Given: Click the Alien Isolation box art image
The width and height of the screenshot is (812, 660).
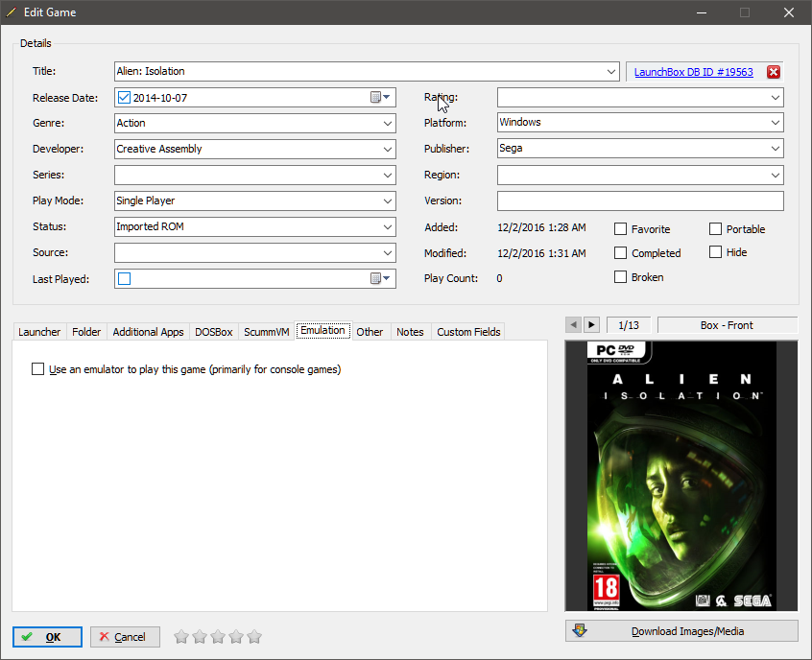Looking at the screenshot, I should [x=681, y=476].
